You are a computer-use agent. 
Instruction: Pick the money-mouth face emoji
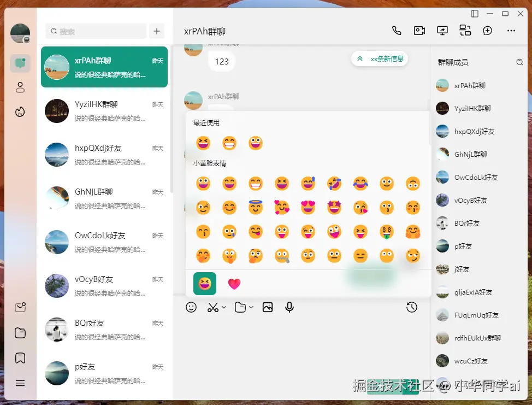point(387,232)
